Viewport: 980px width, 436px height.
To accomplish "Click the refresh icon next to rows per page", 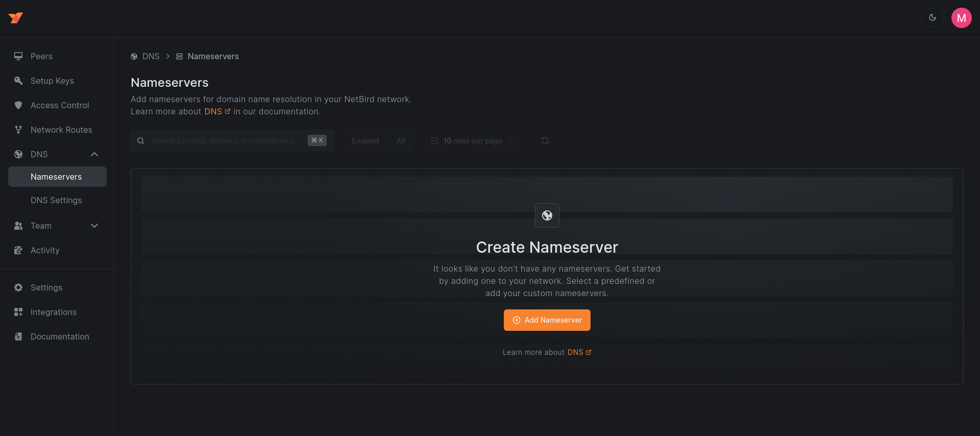I will tap(545, 141).
